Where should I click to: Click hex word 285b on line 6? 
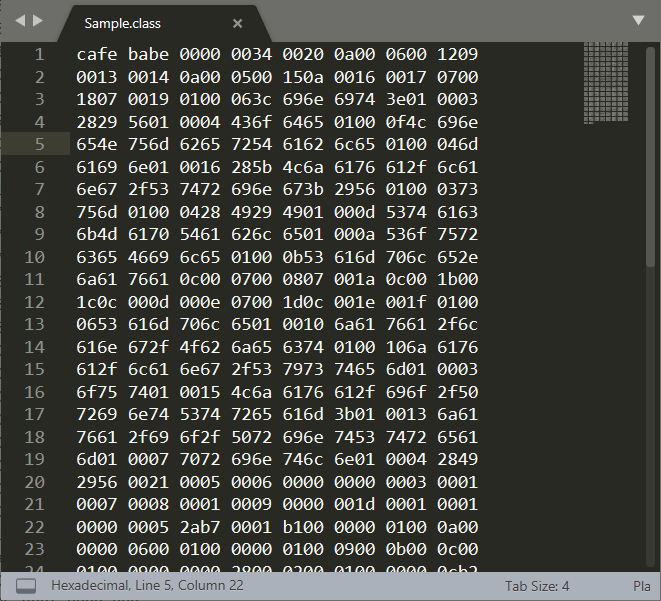(x=251, y=167)
